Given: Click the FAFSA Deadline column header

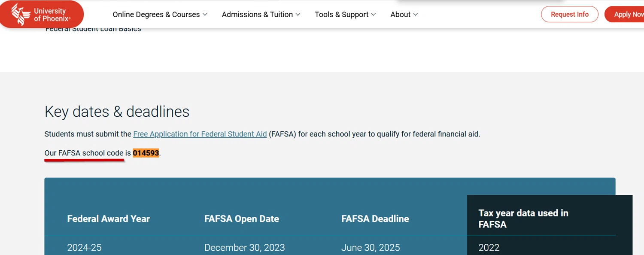Looking at the screenshot, I should [x=375, y=219].
